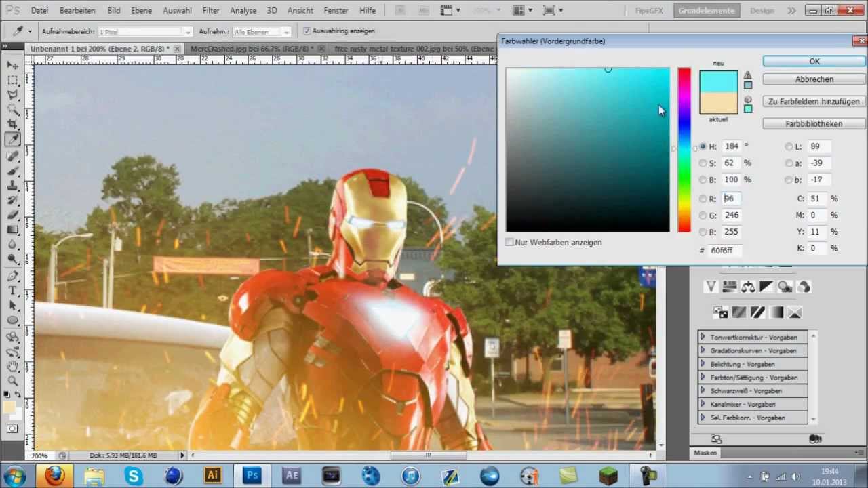Select the S saturation radio button

[x=703, y=163]
